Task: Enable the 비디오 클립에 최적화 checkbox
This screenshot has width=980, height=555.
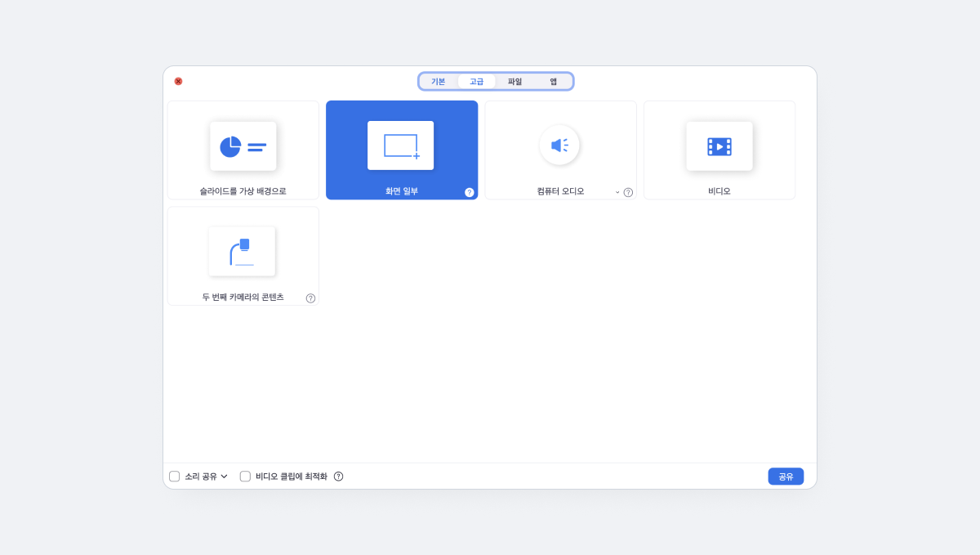Action: pos(245,477)
